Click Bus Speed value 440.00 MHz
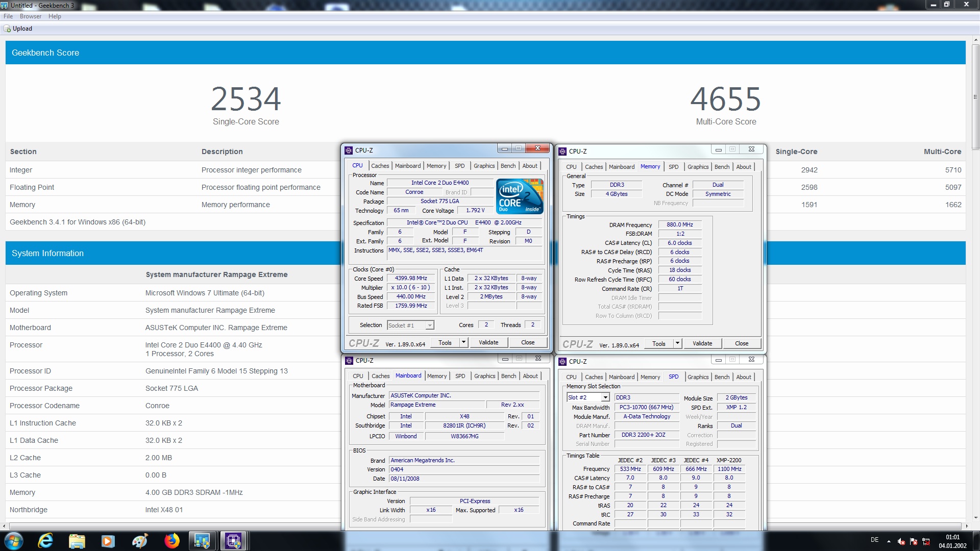 411,296
